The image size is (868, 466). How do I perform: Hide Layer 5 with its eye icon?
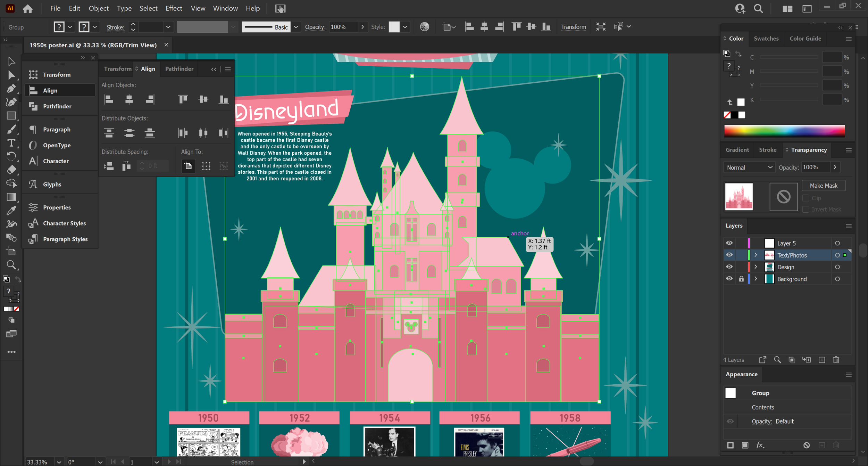[x=729, y=243]
